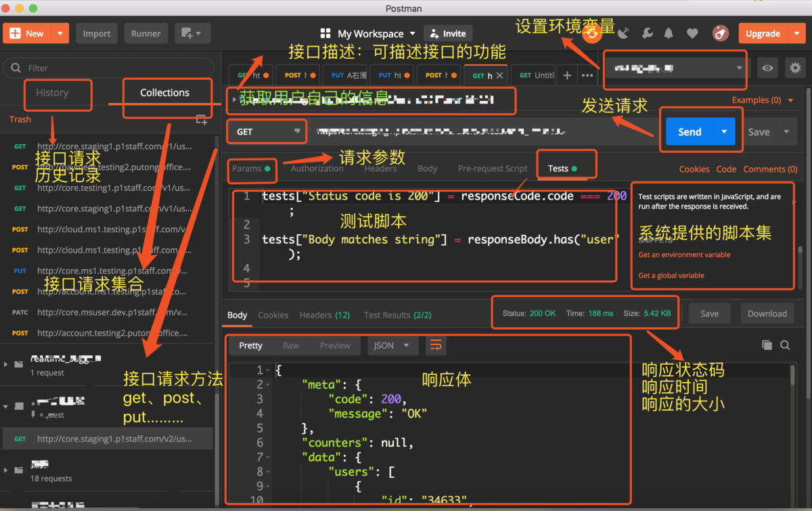
Task: Open the notifications bell
Action: coord(669,33)
